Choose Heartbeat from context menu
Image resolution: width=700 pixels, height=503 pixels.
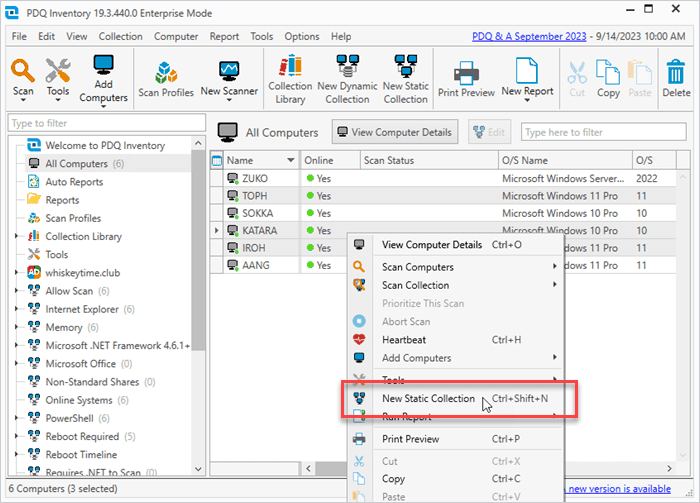point(455,340)
